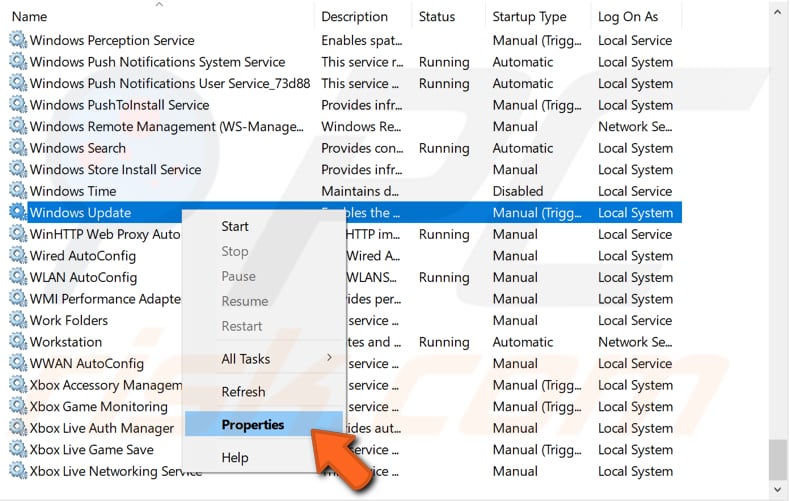Click gear icon of WinHTTP Web Proxy row

point(18,234)
